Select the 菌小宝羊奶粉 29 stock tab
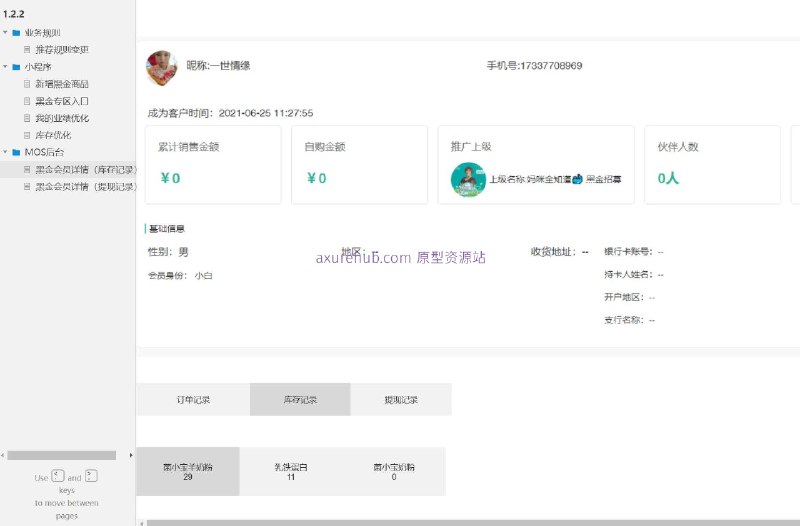 point(188,471)
